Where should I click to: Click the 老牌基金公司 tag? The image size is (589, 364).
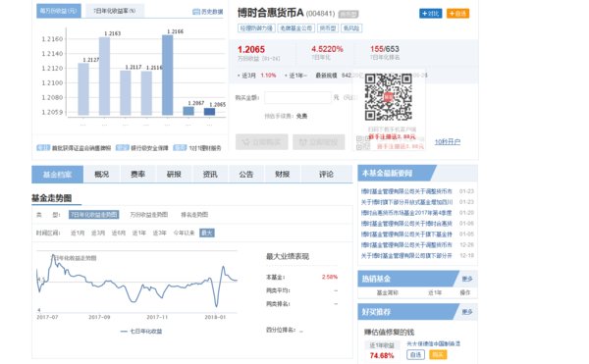[296, 28]
